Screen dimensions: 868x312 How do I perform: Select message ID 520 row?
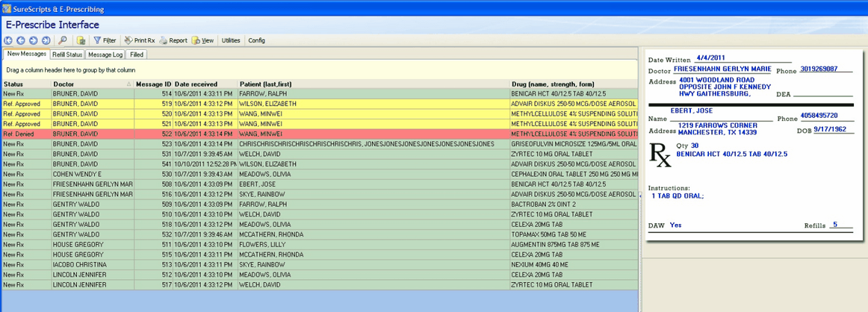pos(320,113)
